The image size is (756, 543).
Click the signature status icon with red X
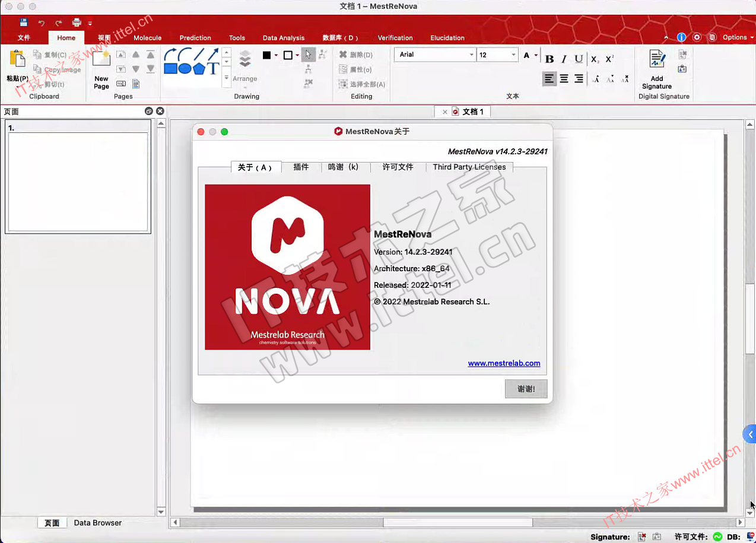coord(641,536)
